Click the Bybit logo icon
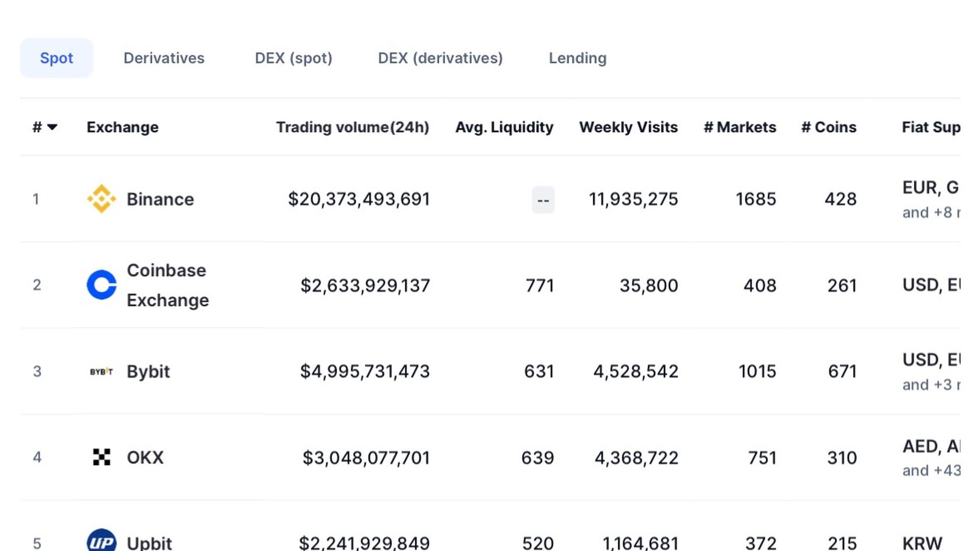 coord(101,371)
